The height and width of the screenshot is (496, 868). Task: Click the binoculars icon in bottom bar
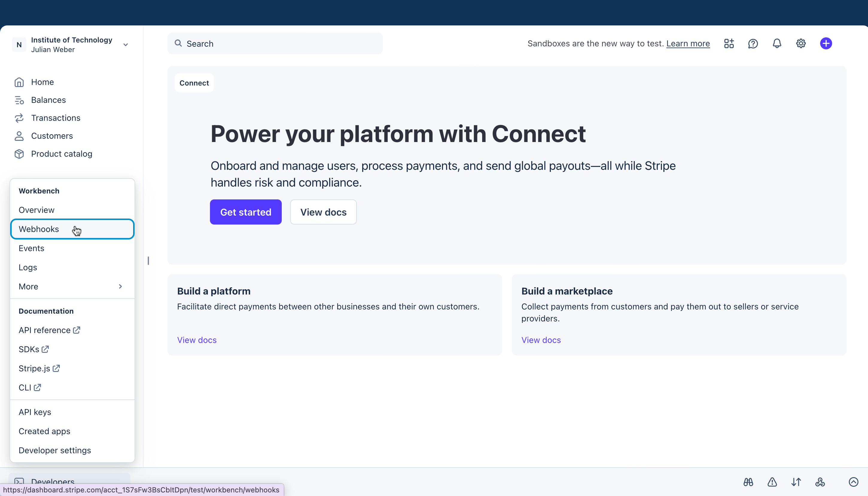point(748,482)
